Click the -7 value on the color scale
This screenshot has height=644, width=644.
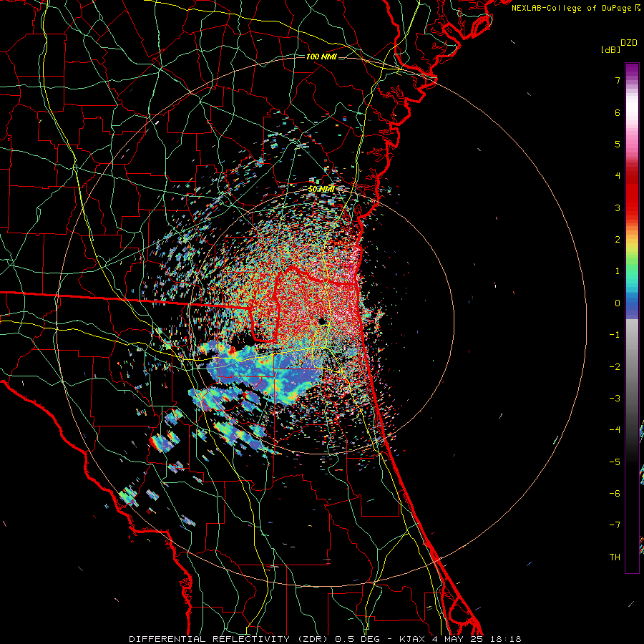click(615, 525)
